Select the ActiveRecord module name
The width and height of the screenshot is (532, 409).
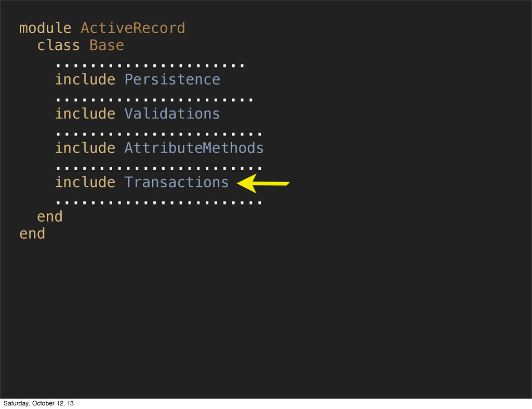(x=133, y=28)
